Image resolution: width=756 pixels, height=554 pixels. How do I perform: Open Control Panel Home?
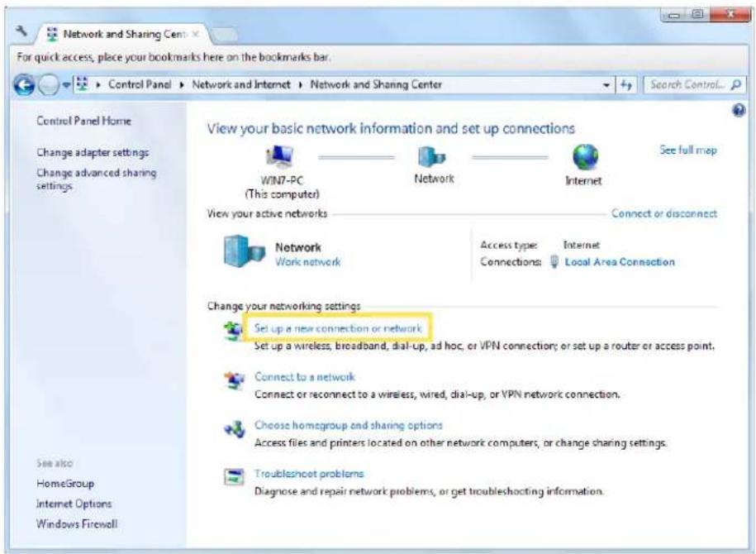pyautogui.click(x=84, y=121)
